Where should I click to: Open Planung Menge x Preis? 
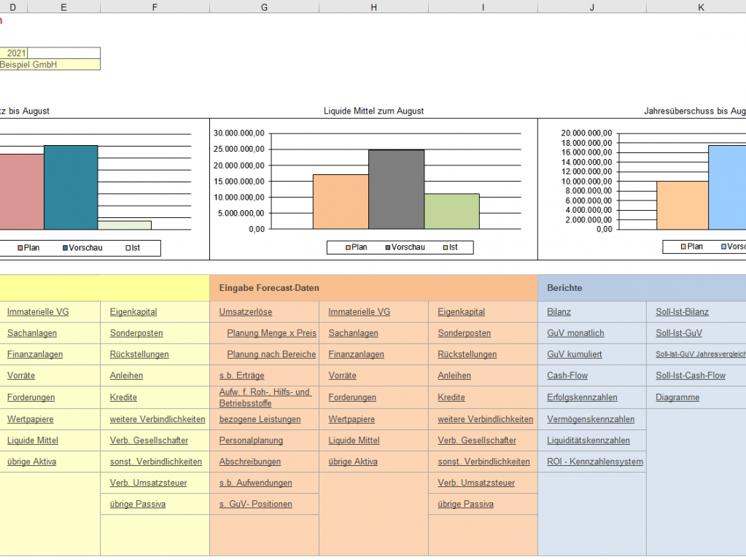coord(271,333)
